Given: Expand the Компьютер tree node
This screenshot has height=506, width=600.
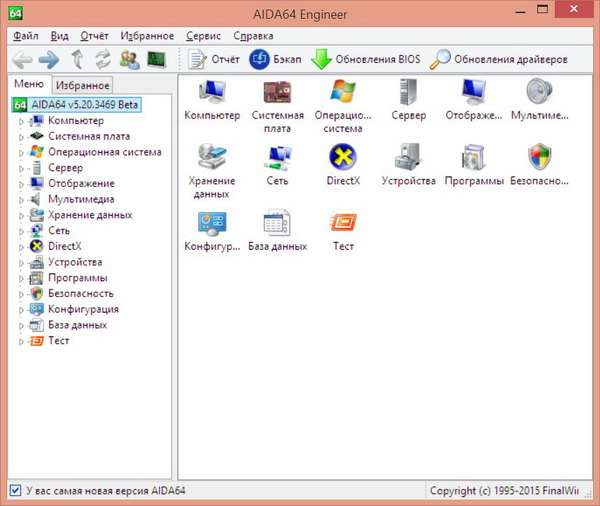Looking at the screenshot, I should point(22,121).
